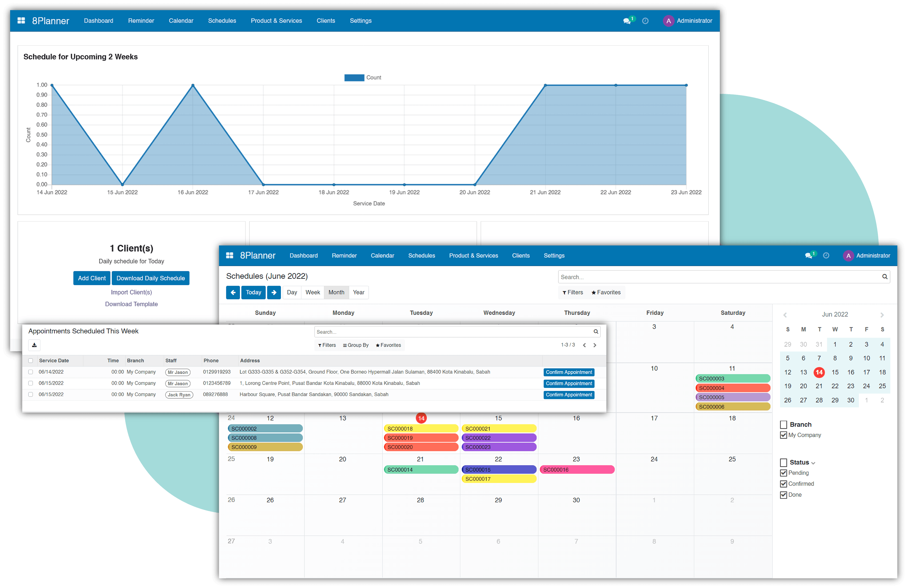Open activities clock icon in Schedules window
This screenshot has width=907, height=588.
826,255
